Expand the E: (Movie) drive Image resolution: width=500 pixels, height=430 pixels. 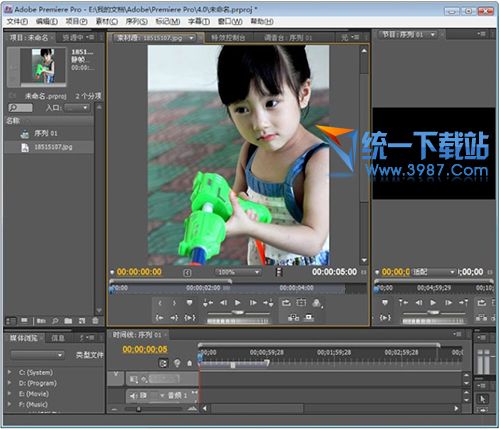10,393
